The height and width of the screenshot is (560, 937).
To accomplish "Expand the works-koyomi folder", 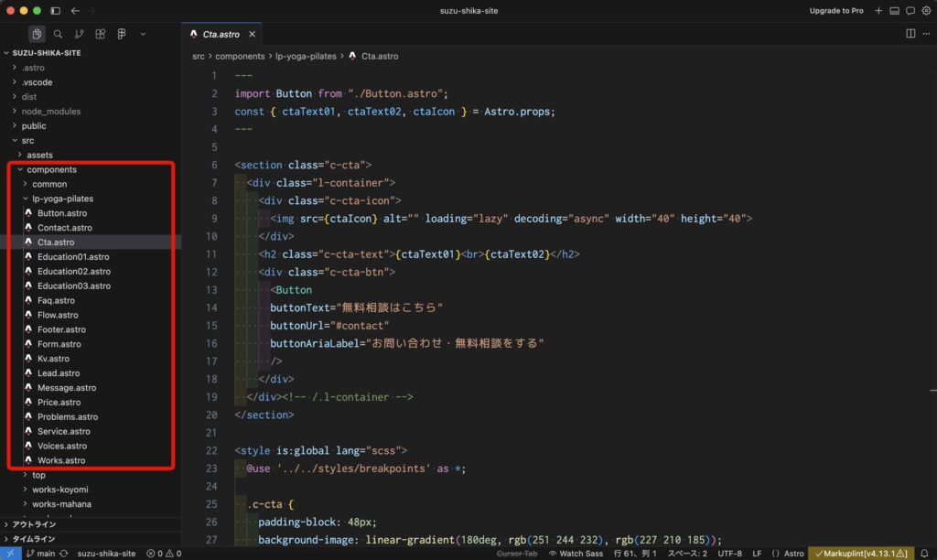I will pyautogui.click(x=59, y=490).
